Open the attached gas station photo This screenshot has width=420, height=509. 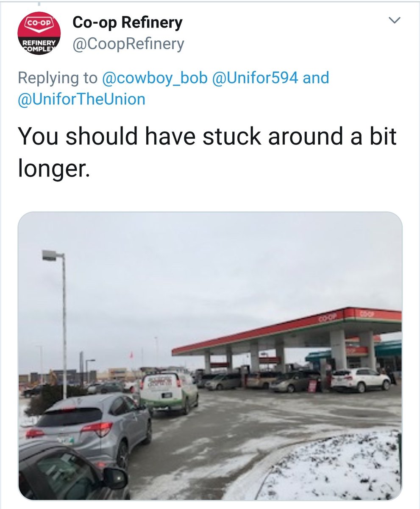210,356
